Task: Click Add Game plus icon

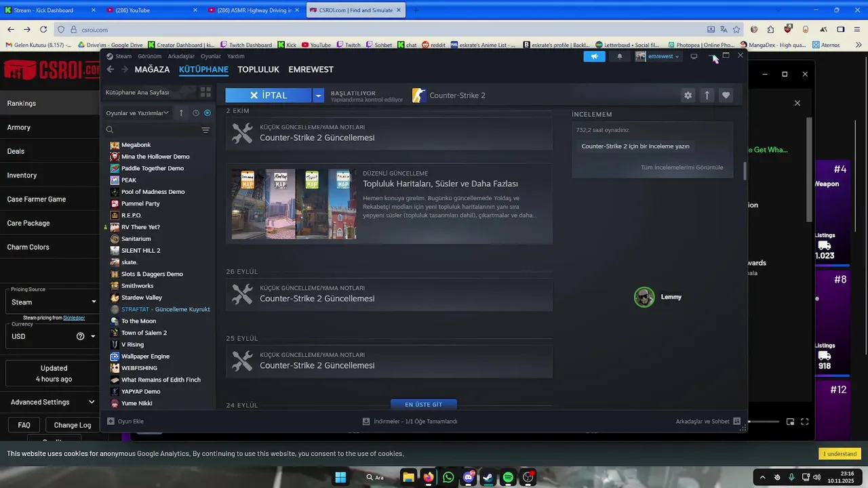Action: tap(111, 421)
